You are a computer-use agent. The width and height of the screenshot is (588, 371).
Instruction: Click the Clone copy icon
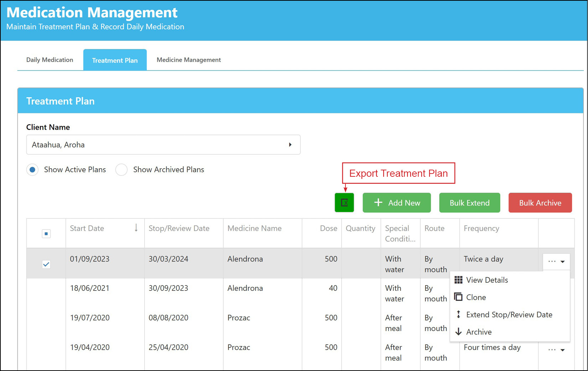(458, 297)
